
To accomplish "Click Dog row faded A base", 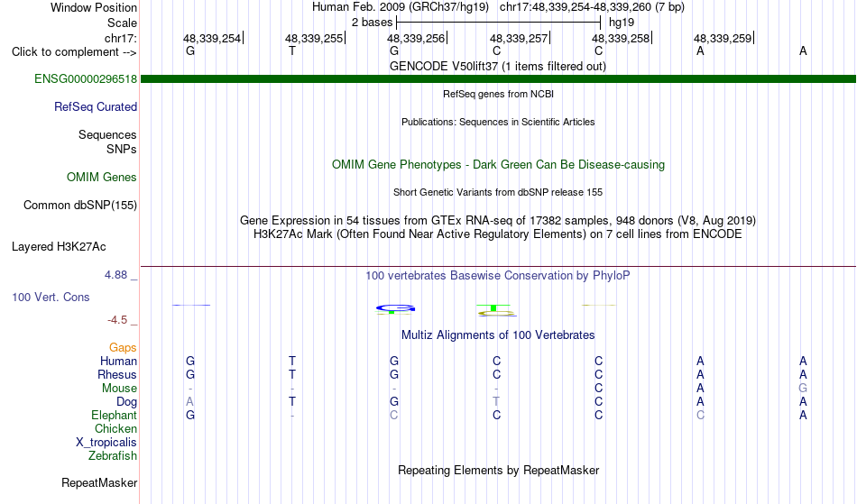I will 189,402.
